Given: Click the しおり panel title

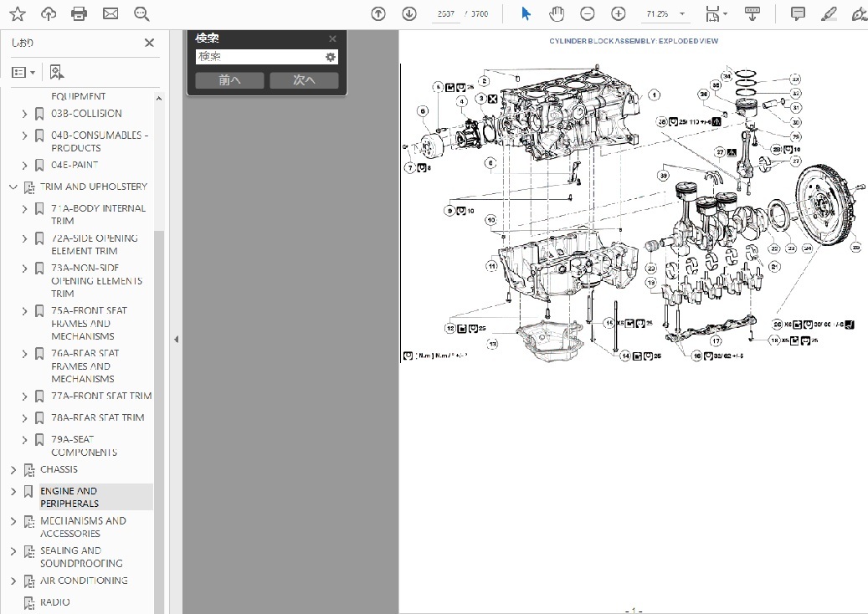Looking at the screenshot, I should 22,43.
